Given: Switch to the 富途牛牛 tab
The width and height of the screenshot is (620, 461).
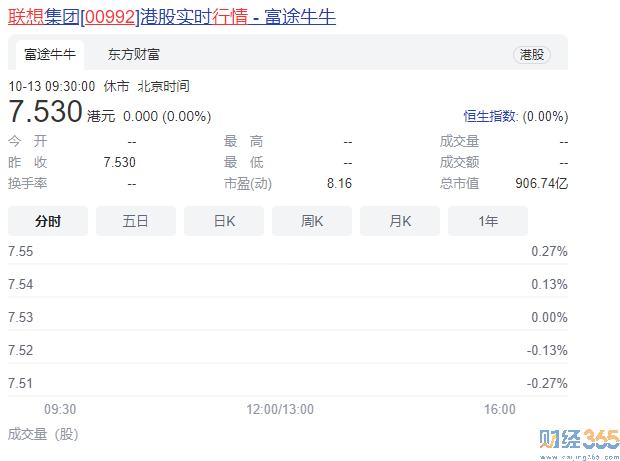Looking at the screenshot, I should pyautogui.click(x=50, y=55).
